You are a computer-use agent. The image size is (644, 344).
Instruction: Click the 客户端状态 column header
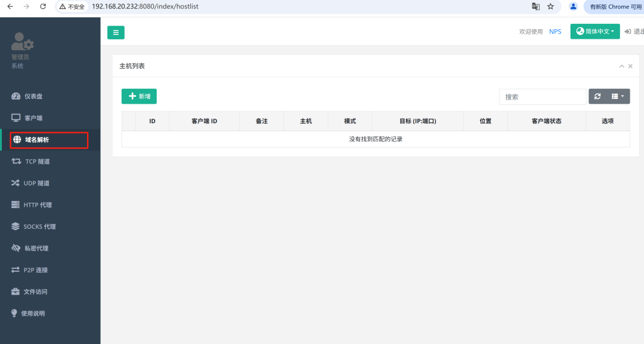[x=547, y=121]
